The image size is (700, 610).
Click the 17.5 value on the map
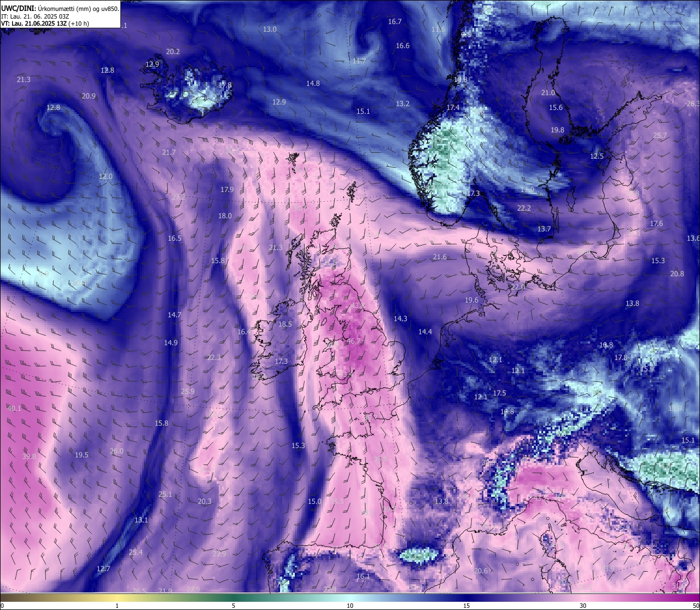click(x=499, y=393)
